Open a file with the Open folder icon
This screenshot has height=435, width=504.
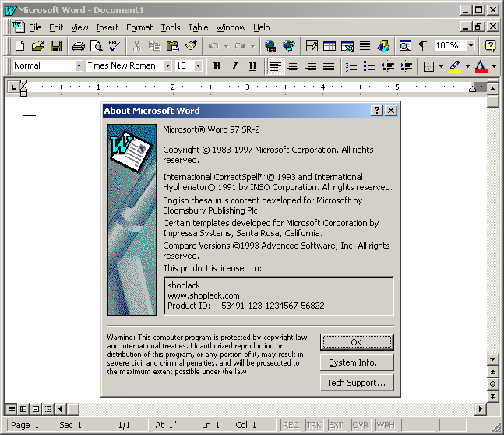tap(38, 46)
